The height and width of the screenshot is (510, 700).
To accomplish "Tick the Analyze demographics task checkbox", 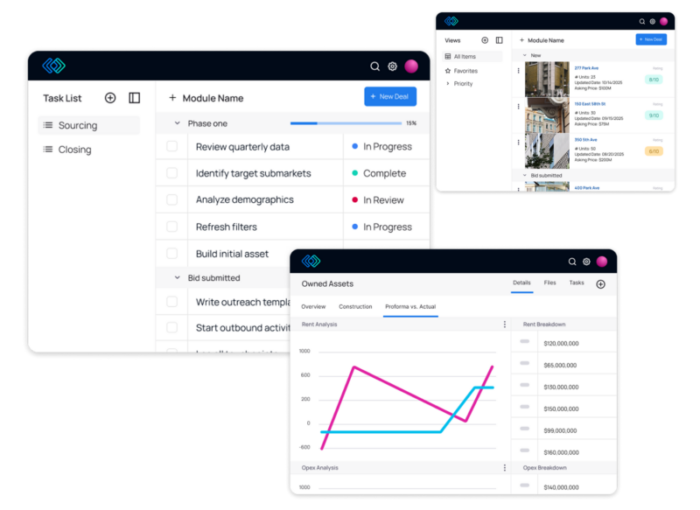I will (x=172, y=200).
